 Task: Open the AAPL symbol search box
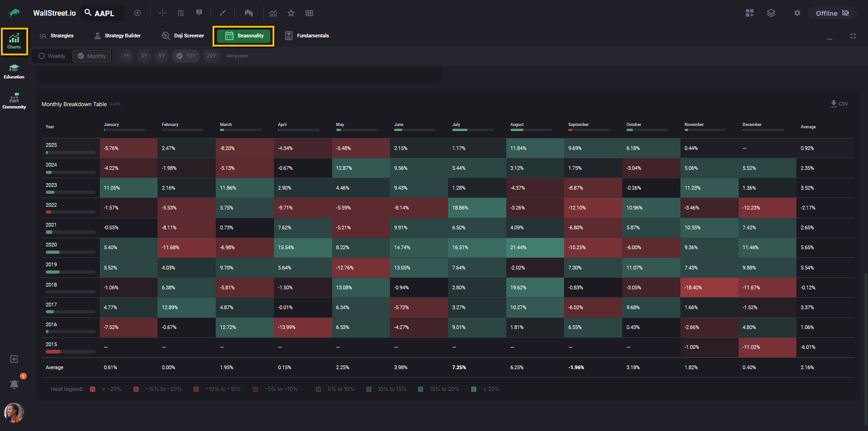click(x=103, y=13)
